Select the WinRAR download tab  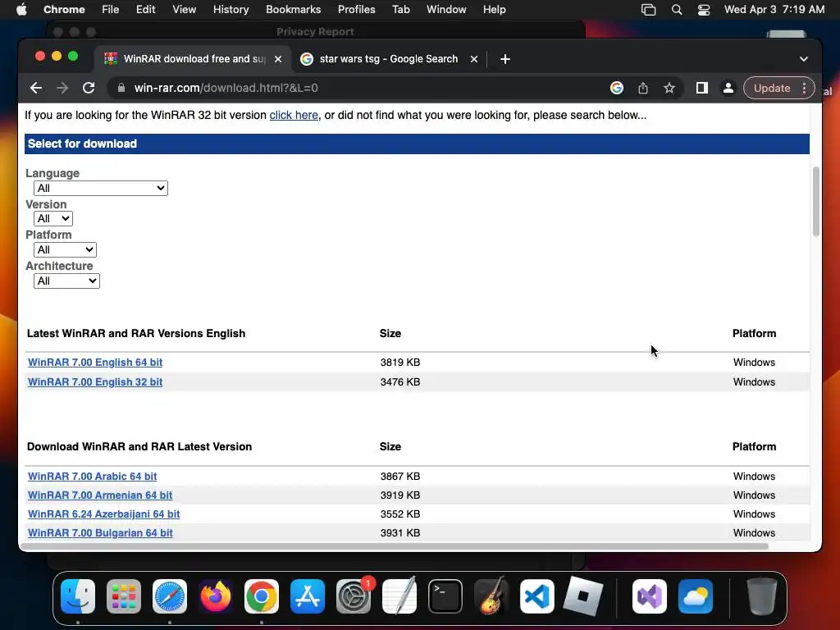point(194,59)
